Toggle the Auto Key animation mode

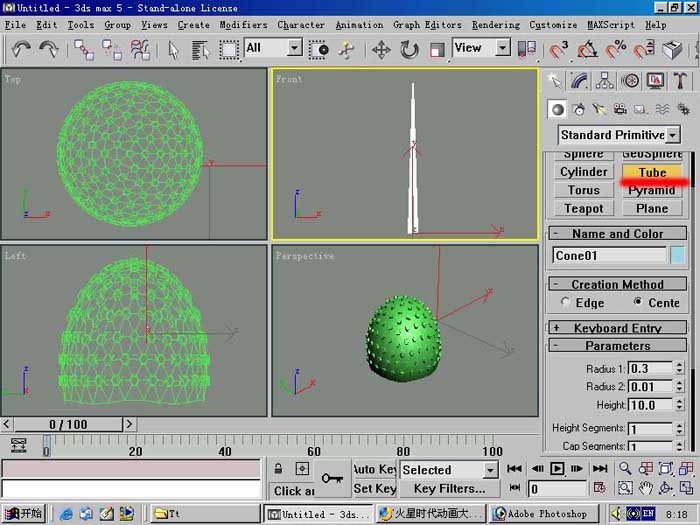tap(374, 469)
